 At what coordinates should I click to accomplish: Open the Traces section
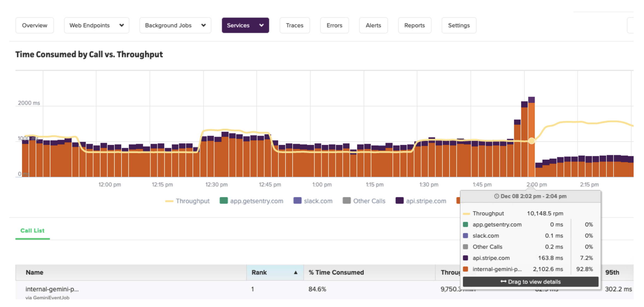coord(295,25)
